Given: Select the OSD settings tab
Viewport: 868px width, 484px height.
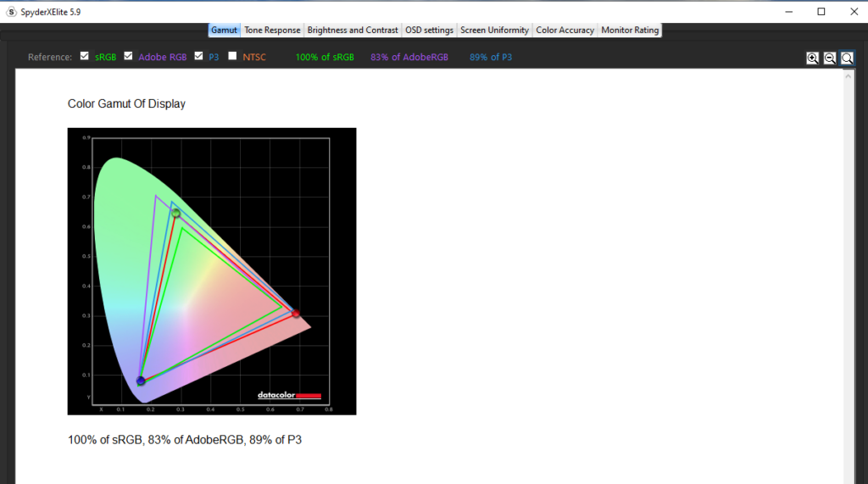Looking at the screenshot, I should click(x=429, y=30).
